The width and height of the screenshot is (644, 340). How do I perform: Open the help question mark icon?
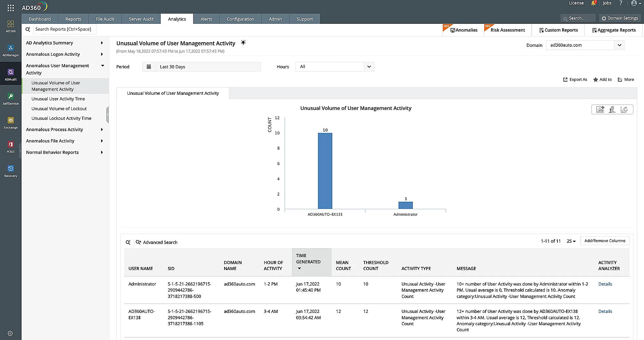[x=621, y=3]
